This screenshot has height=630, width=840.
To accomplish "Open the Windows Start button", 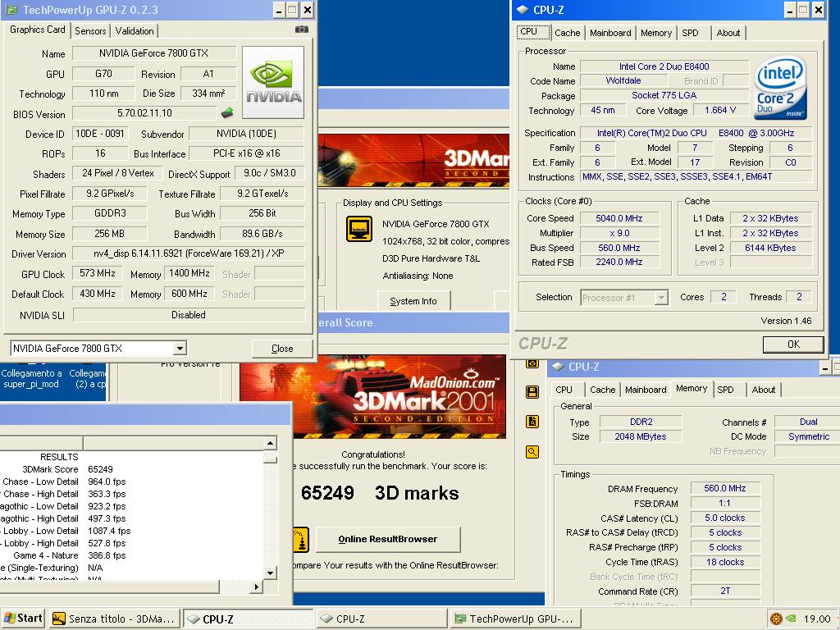I will tap(23, 619).
